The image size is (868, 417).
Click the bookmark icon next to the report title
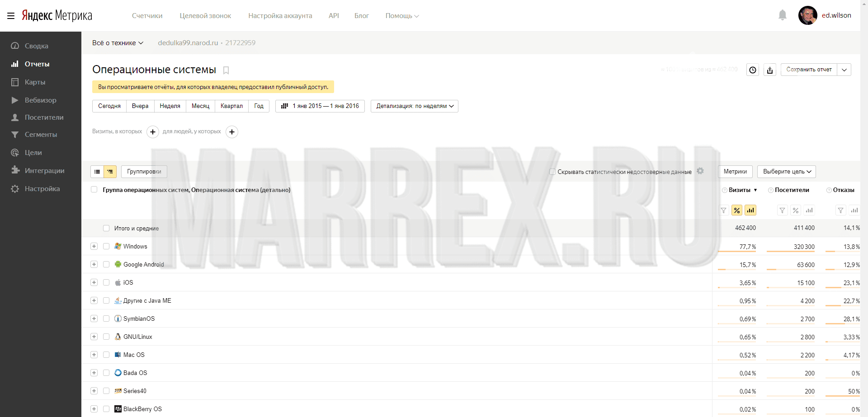[x=226, y=70]
